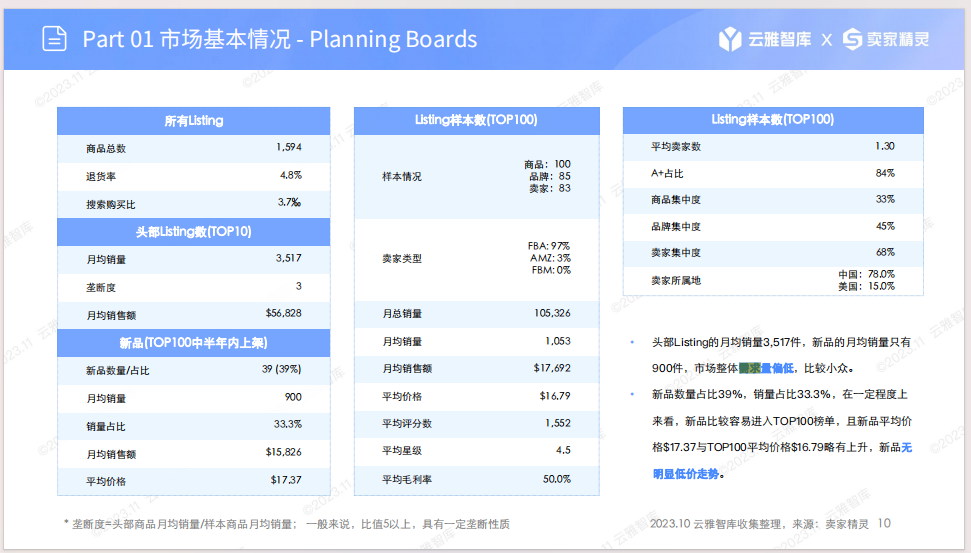Click the '美国: 15.0%' seller origin value
Viewport: 971px width, 553px height.
pos(866,286)
